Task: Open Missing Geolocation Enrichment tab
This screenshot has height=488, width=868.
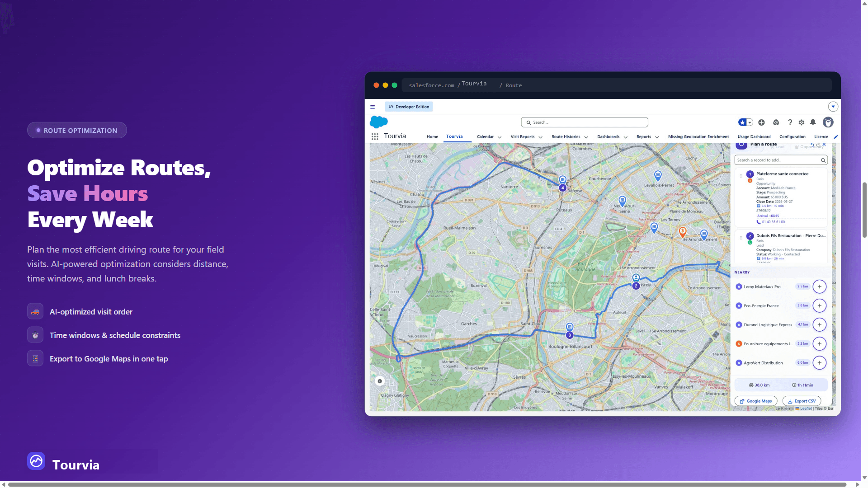Action: click(x=698, y=137)
